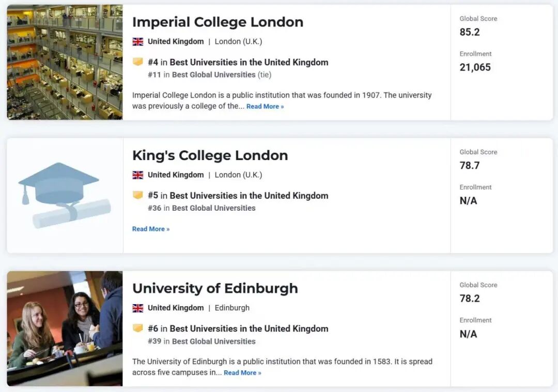Click the UK flag icon under Imperial College London
This screenshot has width=558, height=392.
(137, 42)
